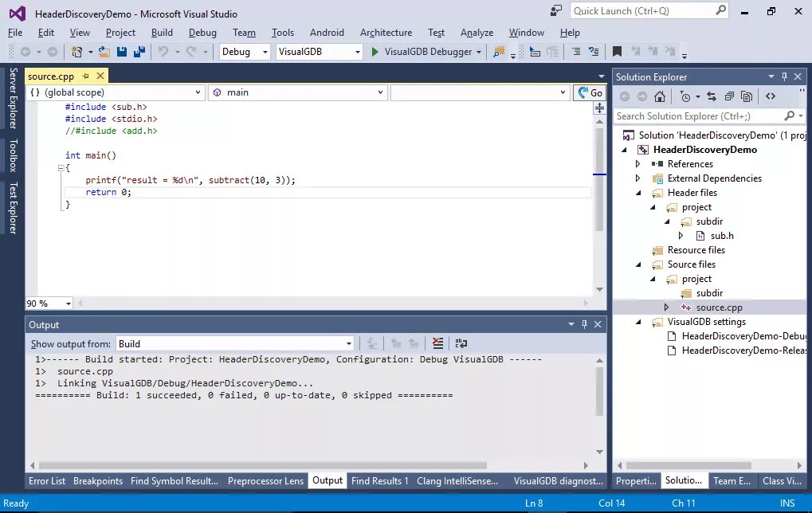Screen dimensions: 812x513
Task: Collapse the VisualGDB settings folder
Action: point(638,322)
